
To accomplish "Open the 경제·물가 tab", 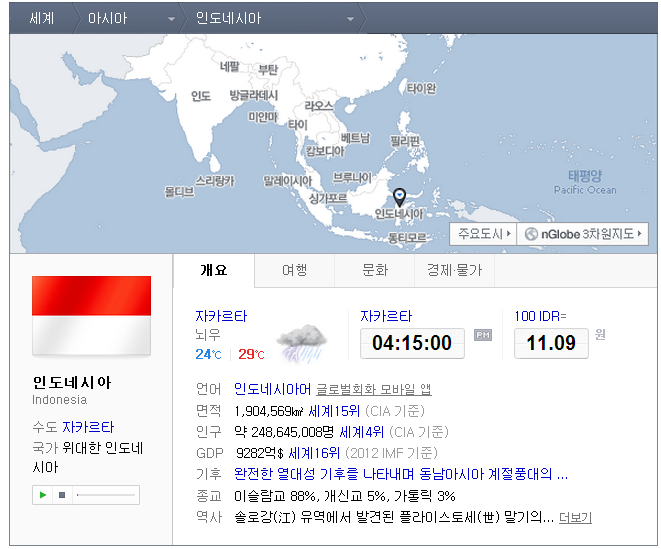I will [454, 270].
